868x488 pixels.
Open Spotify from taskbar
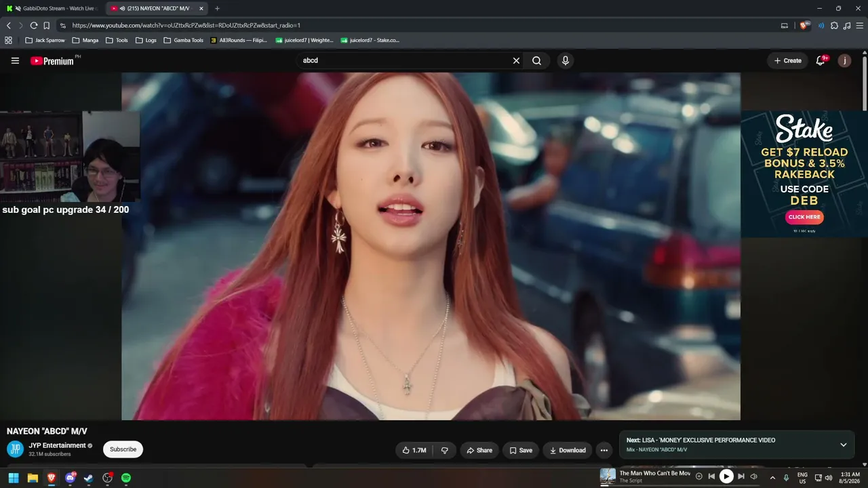tap(126, 478)
